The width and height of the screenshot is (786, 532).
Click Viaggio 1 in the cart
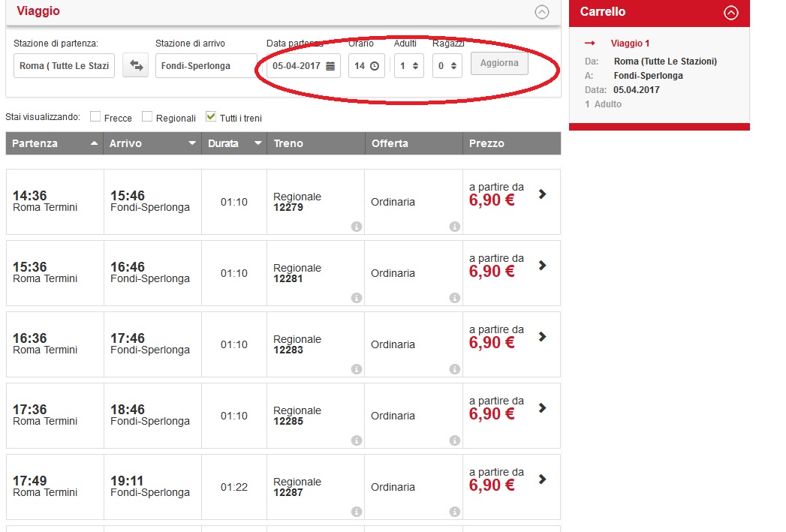pos(630,43)
